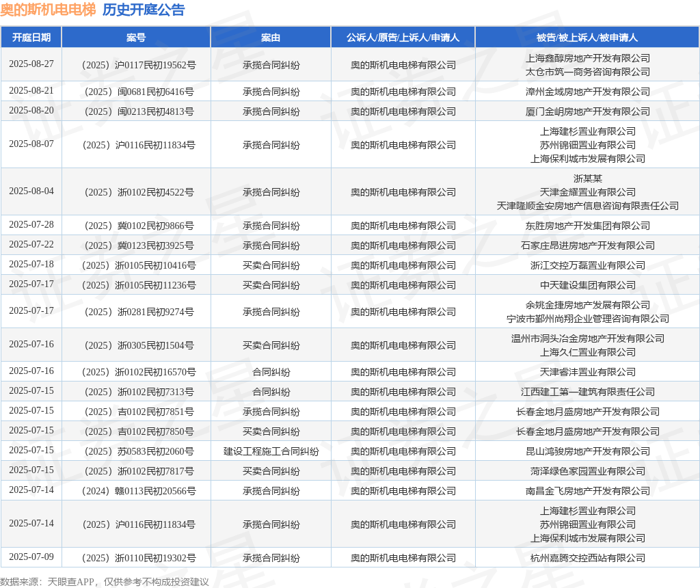Viewport: 700px width, 588px height.
Task: Click case number (2025)闽0681民初6416号
Action: [139, 92]
